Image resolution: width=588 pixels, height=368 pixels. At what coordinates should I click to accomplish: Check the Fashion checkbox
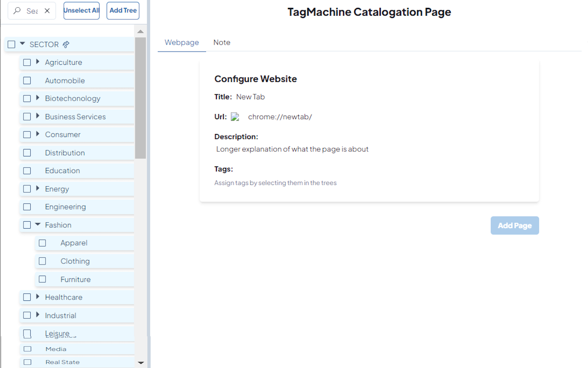click(26, 224)
